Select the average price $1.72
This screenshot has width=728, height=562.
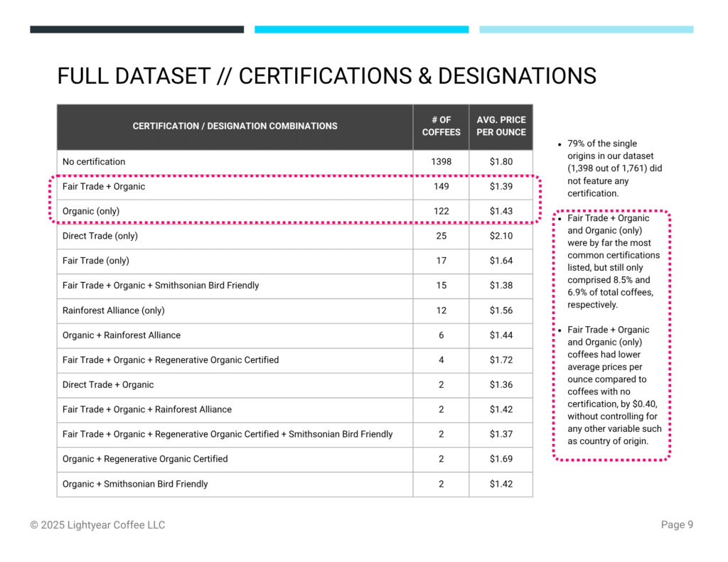pyautogui.click(x=501, y=360)
